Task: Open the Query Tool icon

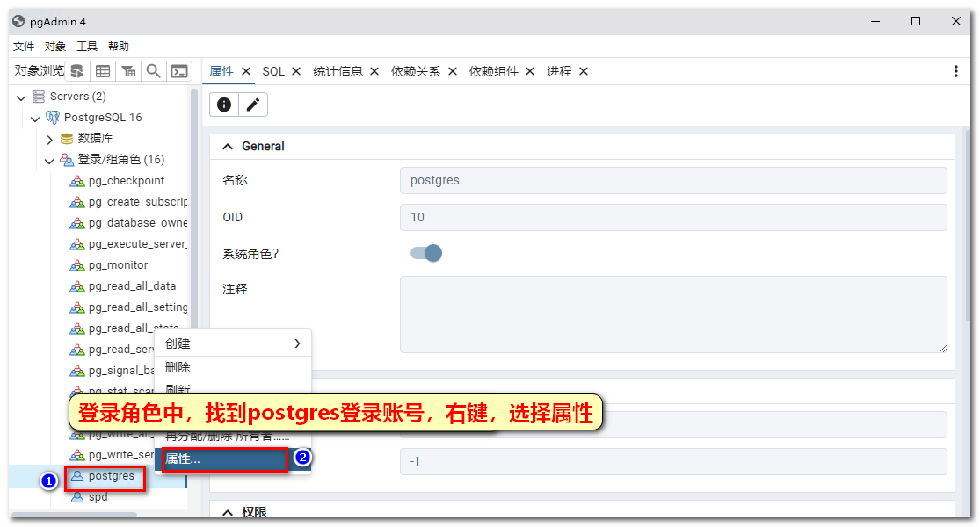Action: pos(77,71)
